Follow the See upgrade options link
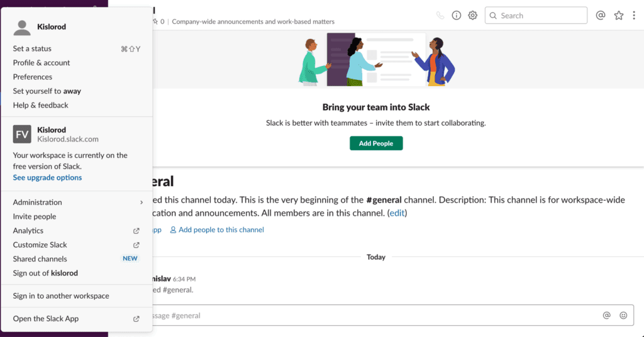644x337 pixels. click(47, 177)
